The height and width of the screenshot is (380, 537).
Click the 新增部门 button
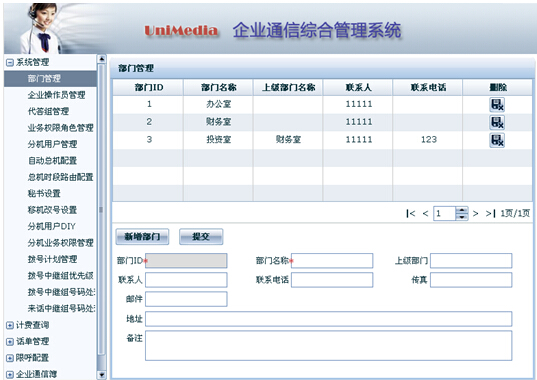(x=142, y=237)
